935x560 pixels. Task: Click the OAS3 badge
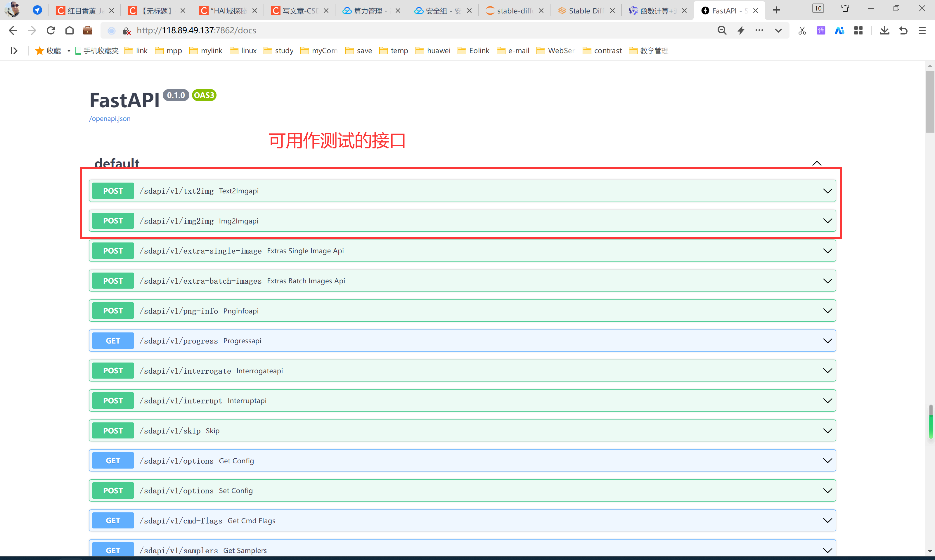tap(204, 95)
